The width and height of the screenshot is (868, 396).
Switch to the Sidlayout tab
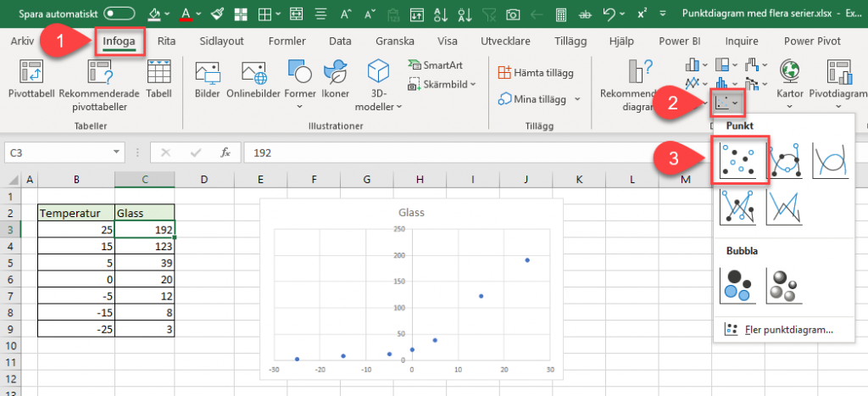point(221,41)
